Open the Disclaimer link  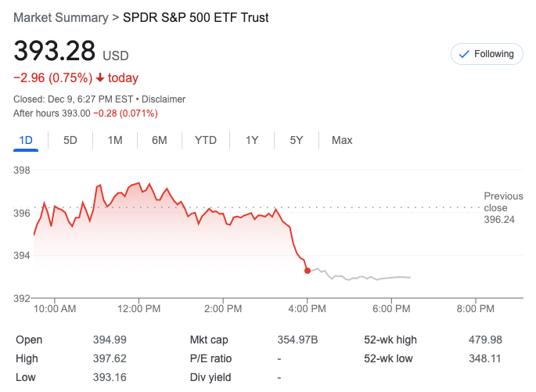pos(164,99)
